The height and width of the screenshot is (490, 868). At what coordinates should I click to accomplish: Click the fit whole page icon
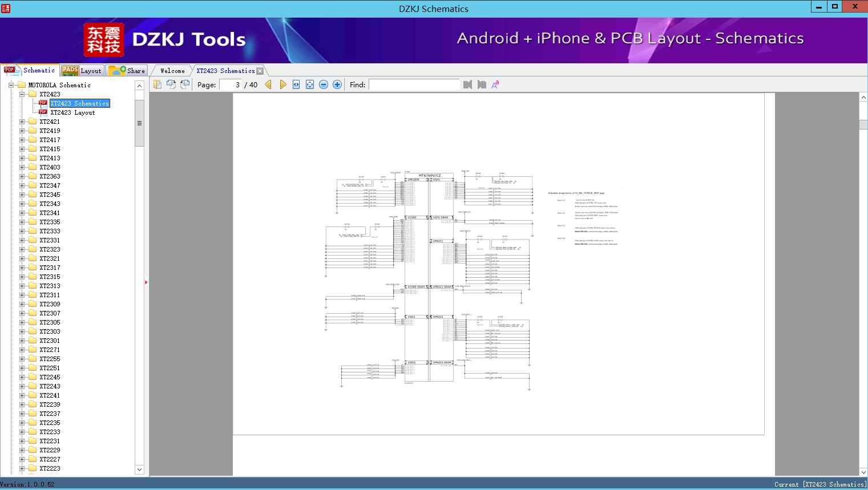tap(310, 84)
